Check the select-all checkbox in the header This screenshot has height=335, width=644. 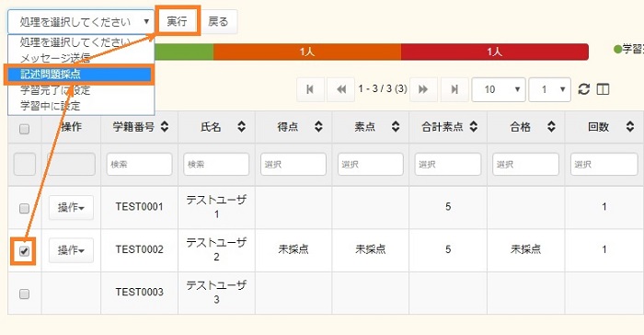point(25,129)
